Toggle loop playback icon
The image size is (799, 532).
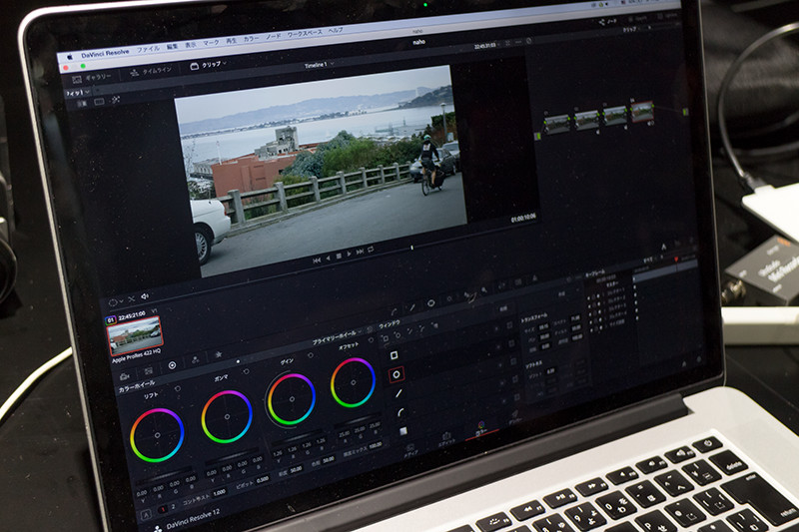[371, 250]
